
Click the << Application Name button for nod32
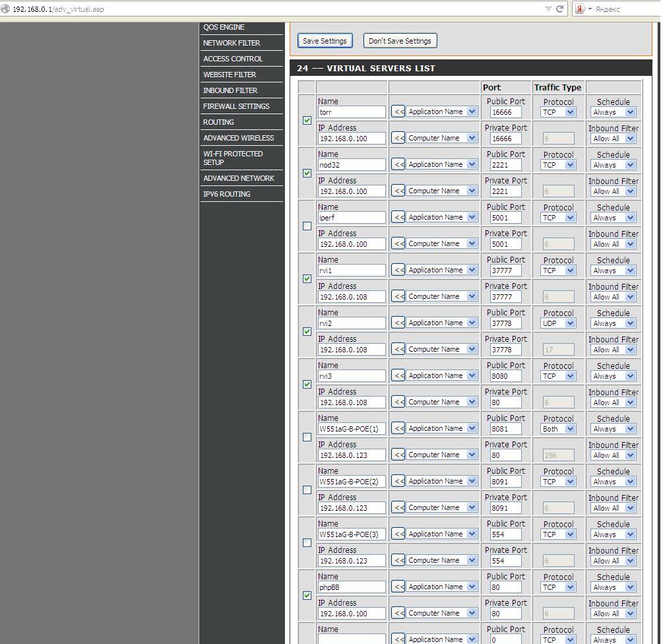tap(398, 164)
